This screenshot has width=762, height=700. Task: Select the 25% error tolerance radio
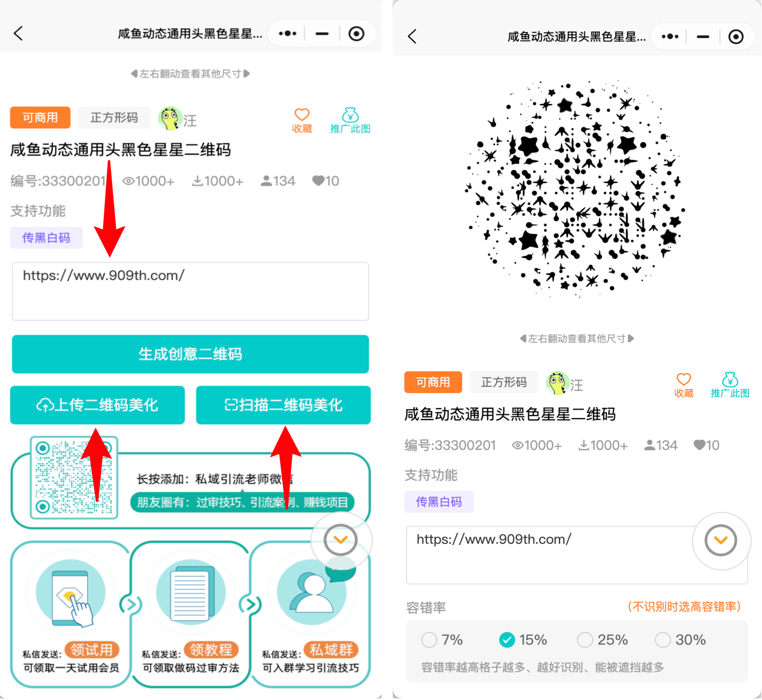585,640
